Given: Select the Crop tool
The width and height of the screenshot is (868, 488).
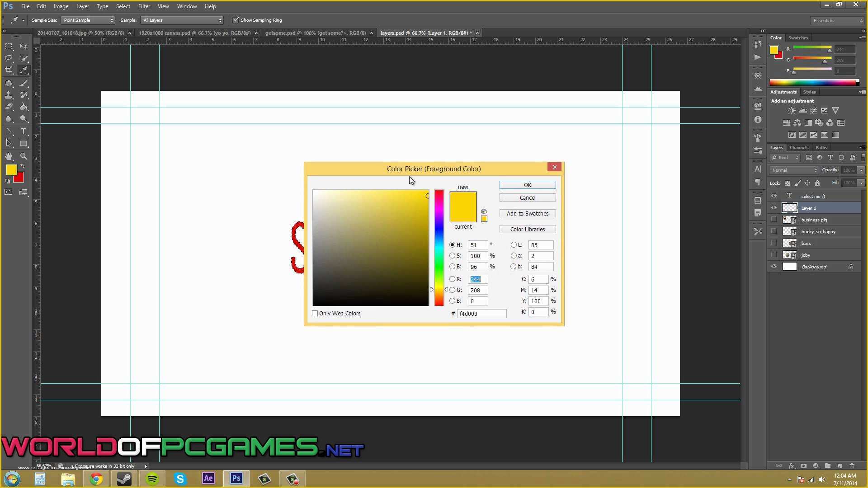Looking at the screenshot, I should point(8,70).
